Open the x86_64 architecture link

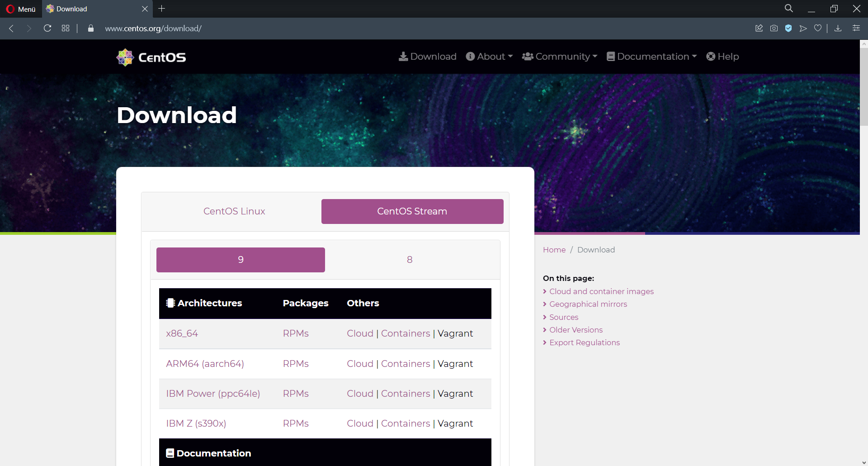[182, 333]
